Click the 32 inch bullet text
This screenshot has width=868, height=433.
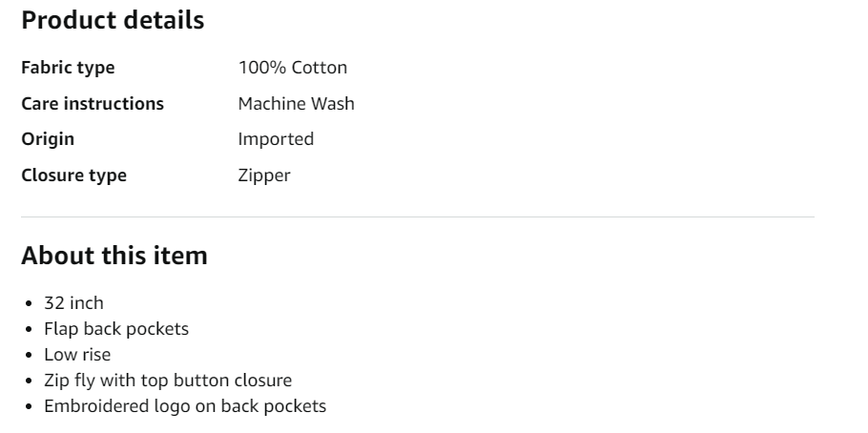point(73,303)
